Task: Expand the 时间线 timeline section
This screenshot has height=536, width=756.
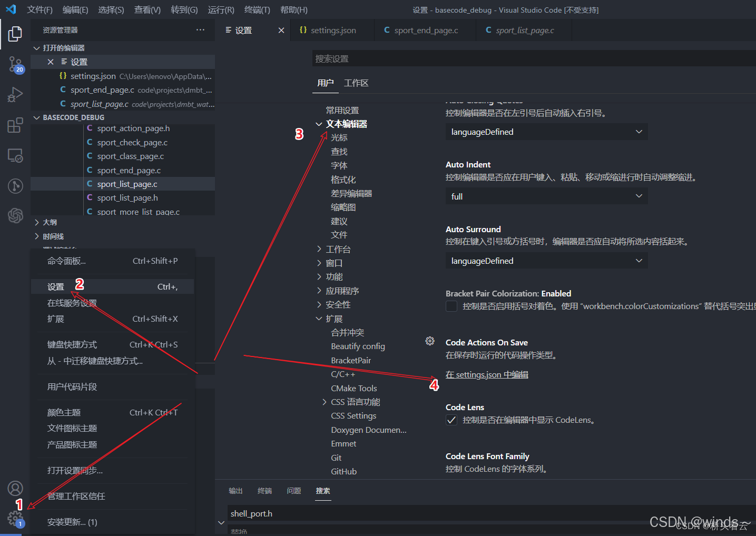Action: coord(36,236)
